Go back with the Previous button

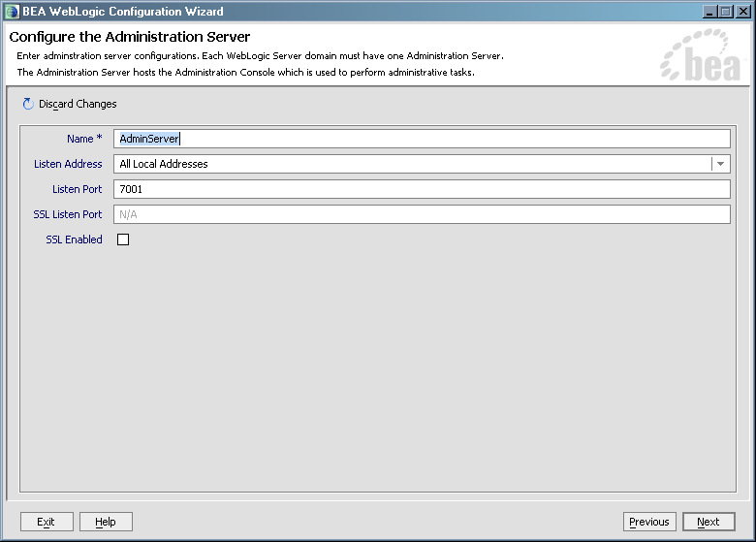point(649,522)
